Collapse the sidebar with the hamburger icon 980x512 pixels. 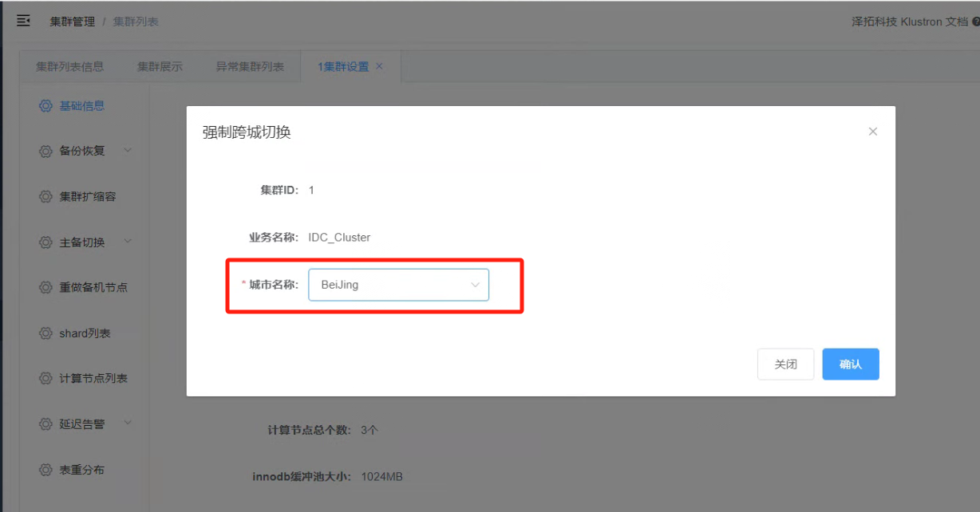[23, 21]
